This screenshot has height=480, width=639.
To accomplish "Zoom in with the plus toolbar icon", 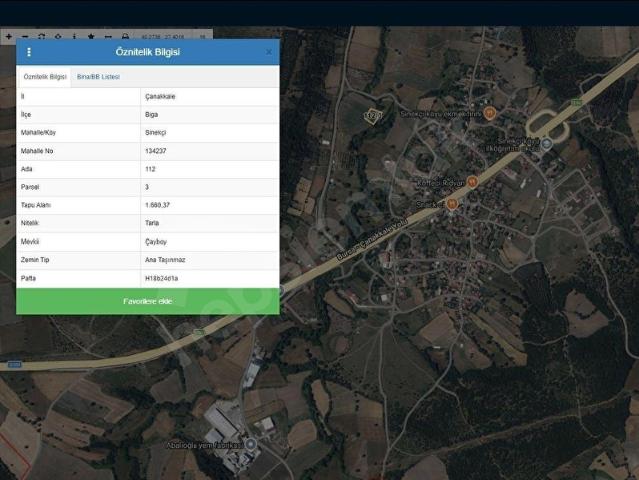I will tap(9, 37).
